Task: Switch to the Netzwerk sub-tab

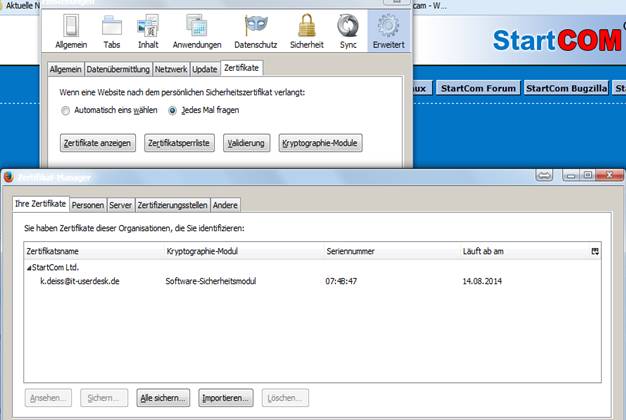Action: point(171,69)
